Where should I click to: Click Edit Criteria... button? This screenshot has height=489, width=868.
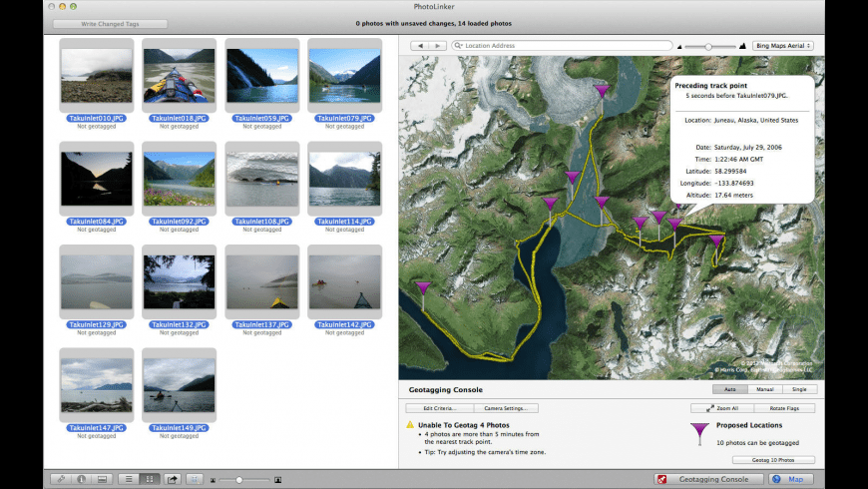[440, 408]
